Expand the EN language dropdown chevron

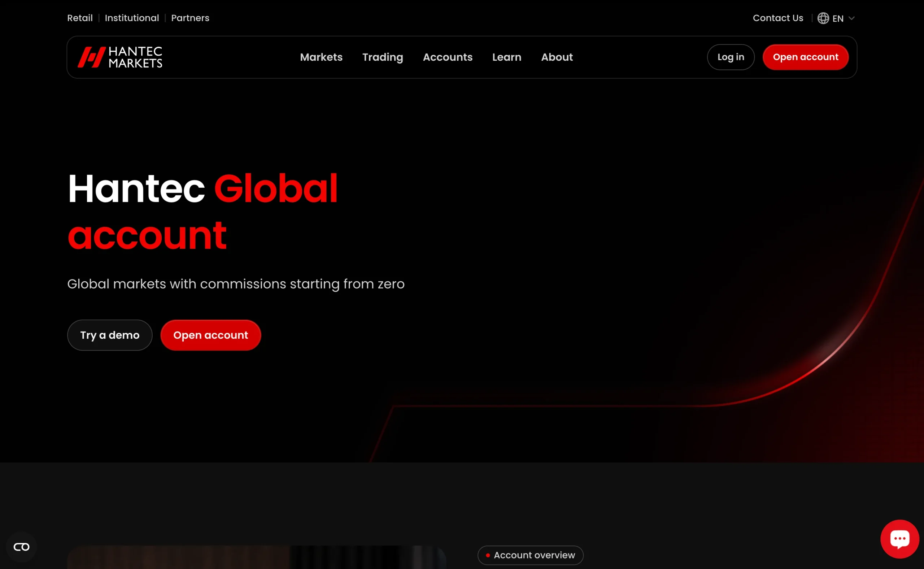pos(851,18)
